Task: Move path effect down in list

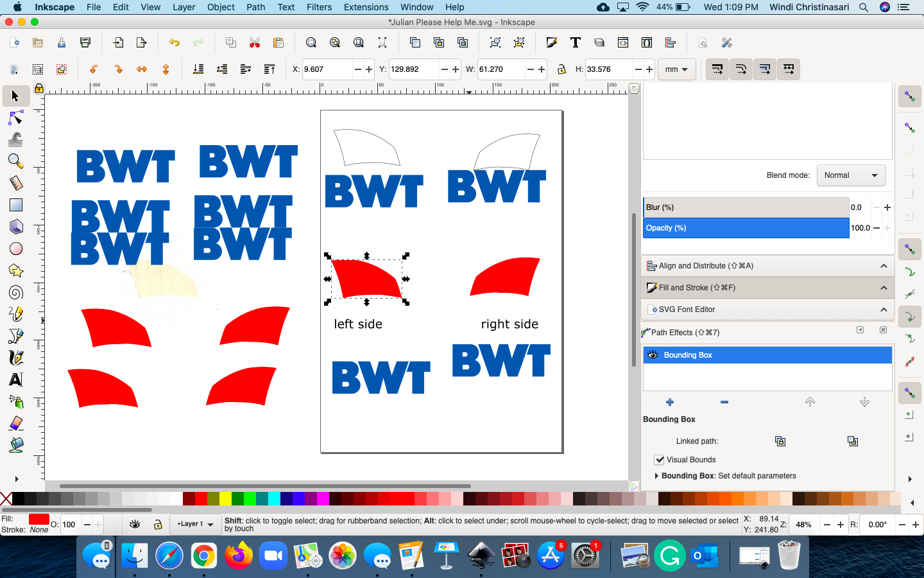Action: (x=864, y=402)
